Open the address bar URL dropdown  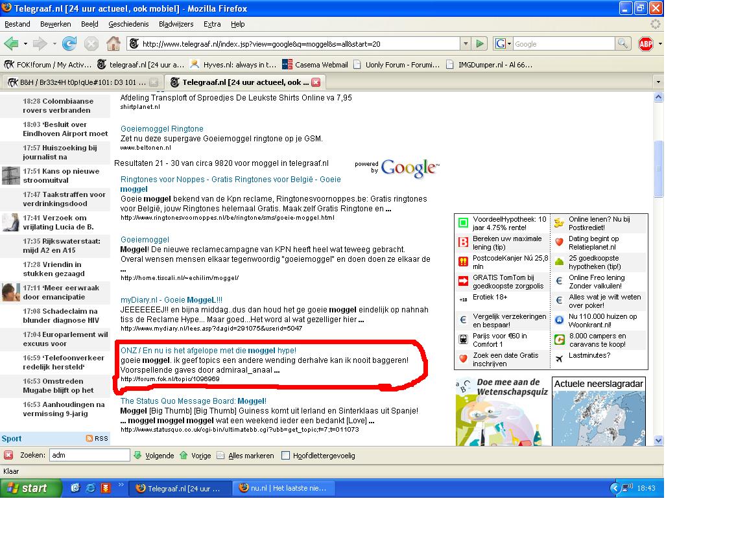pyautogui.click(x=466, y=44)
